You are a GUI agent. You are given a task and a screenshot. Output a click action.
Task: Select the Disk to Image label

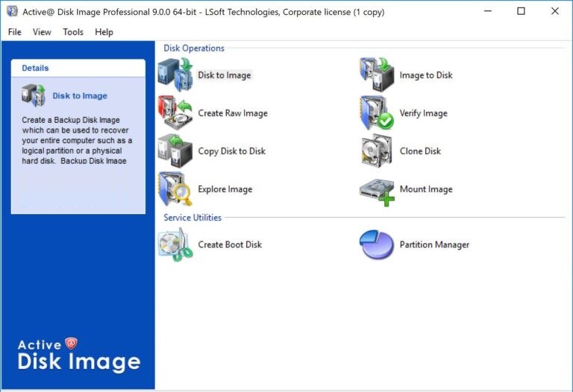pyautogui.click(x=225, y=75)
